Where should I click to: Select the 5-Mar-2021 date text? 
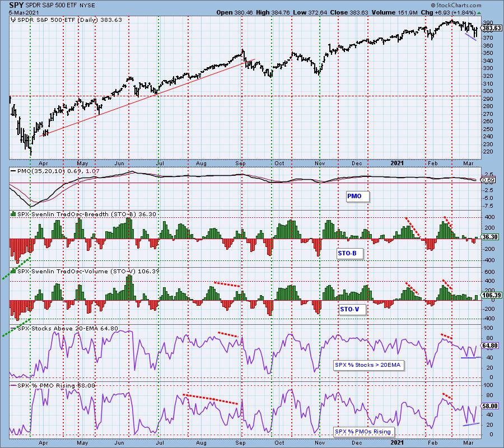[x=24, y=12]
